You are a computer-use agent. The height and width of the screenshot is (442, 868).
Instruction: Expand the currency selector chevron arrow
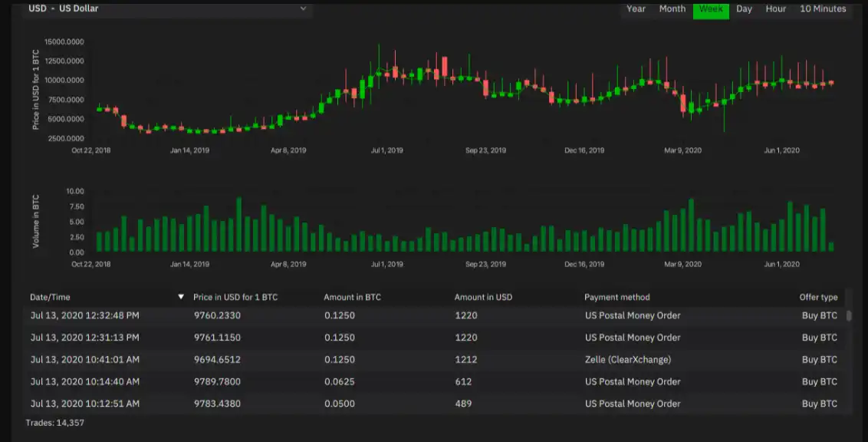click(x=304, y=10)
